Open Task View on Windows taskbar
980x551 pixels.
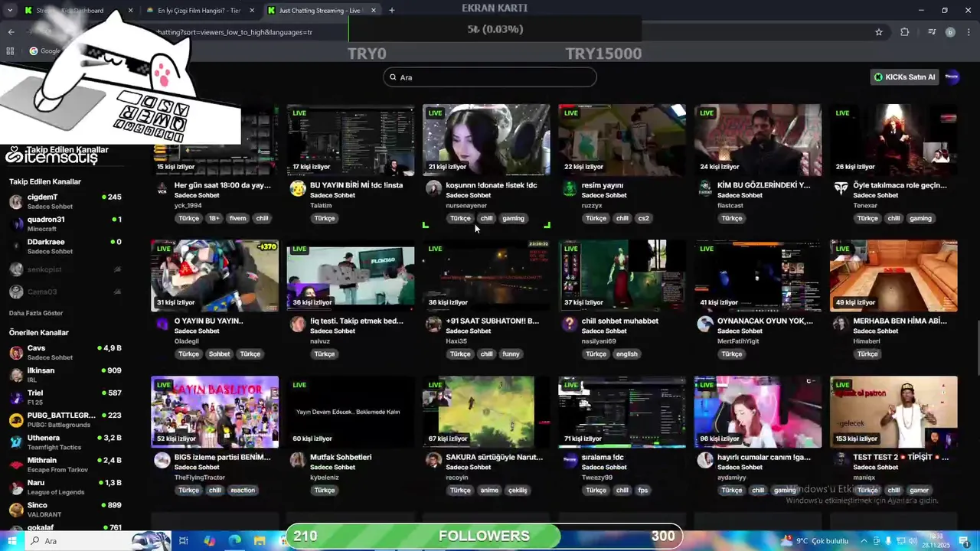click(x=184, y=541)
